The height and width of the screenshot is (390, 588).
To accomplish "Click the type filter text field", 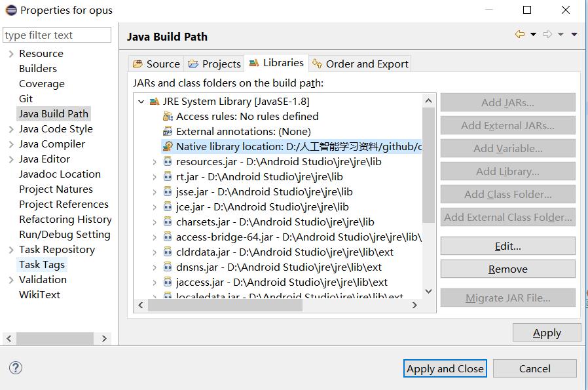I will 56,35.
